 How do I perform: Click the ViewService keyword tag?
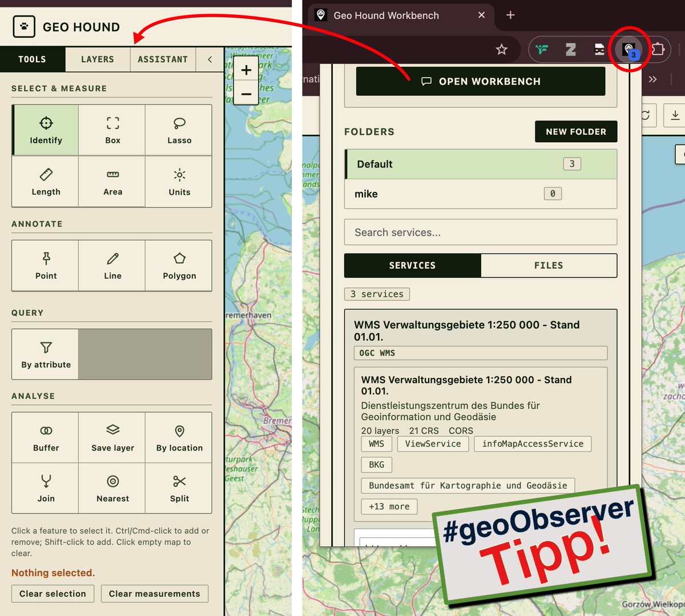tap(433, 444)
